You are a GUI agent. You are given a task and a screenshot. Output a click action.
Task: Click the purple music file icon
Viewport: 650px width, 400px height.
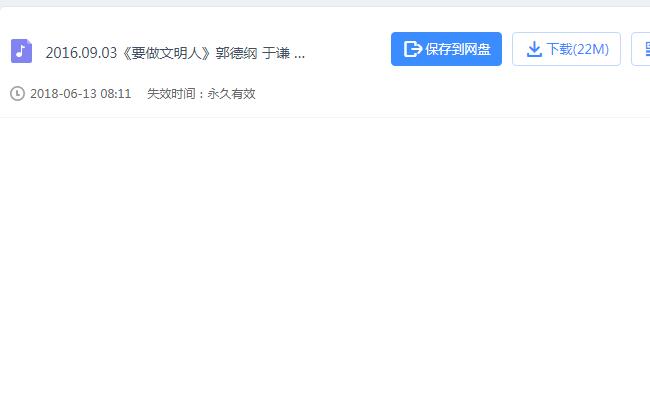(21, 51)
